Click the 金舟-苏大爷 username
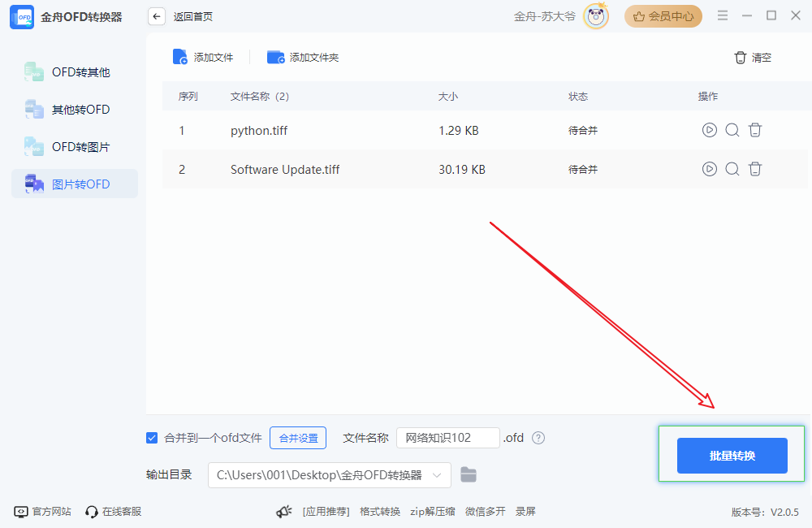Screen dimensions: 812x528 point(544,16)
